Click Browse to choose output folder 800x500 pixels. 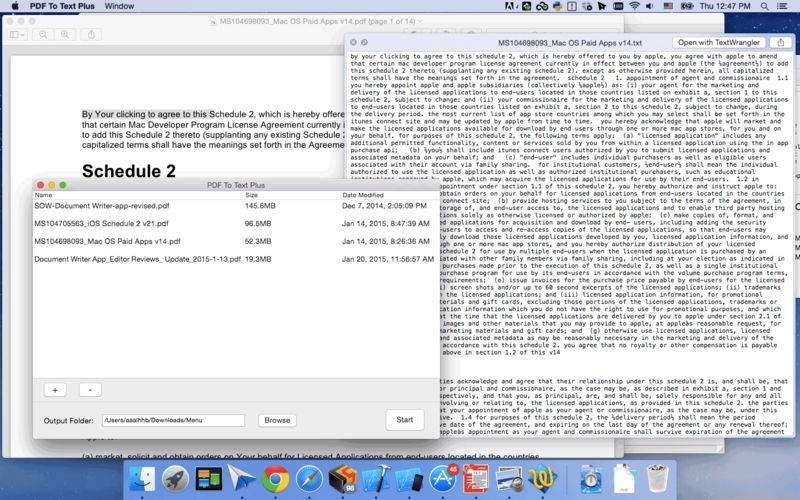(277, 420)
